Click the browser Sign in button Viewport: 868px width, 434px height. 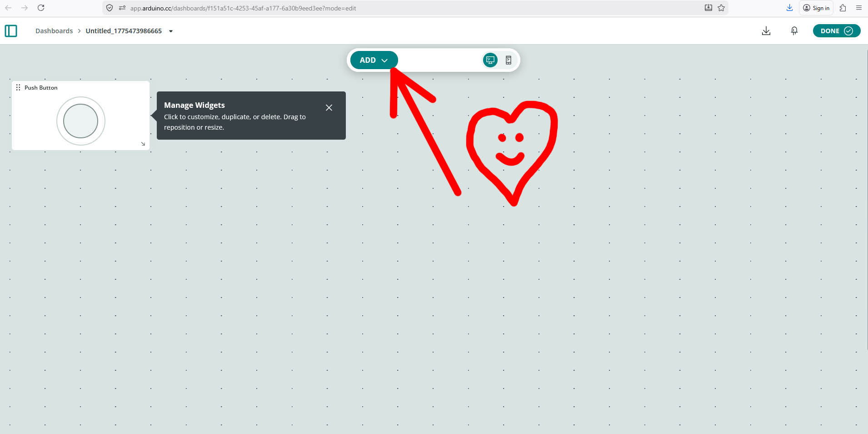click(x=816, y=8)
